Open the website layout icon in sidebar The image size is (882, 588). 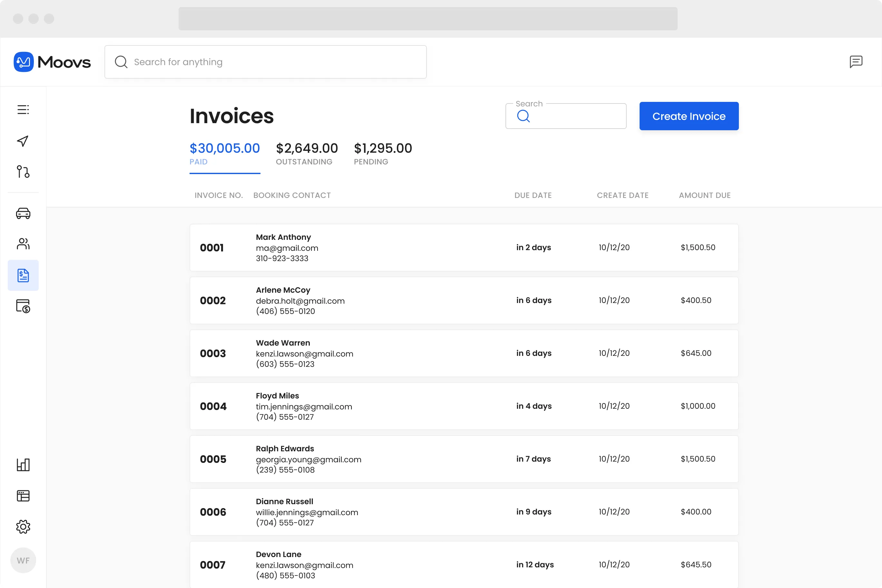[23, 496]
